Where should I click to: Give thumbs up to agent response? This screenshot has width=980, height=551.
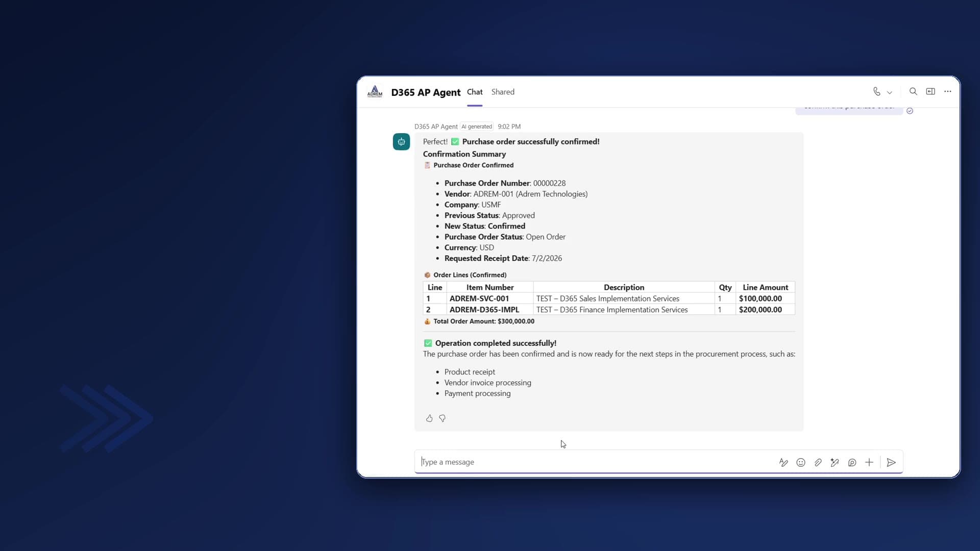(429, 418)
